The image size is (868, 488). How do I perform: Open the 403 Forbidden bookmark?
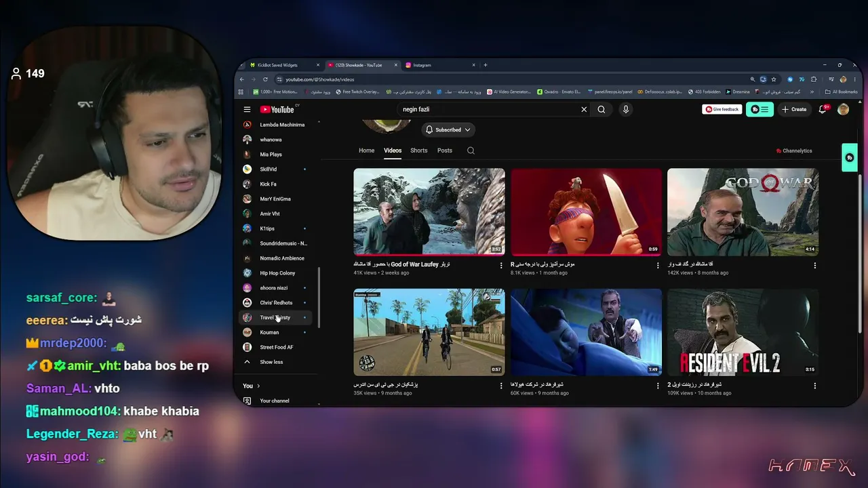(x=705, y=91)
